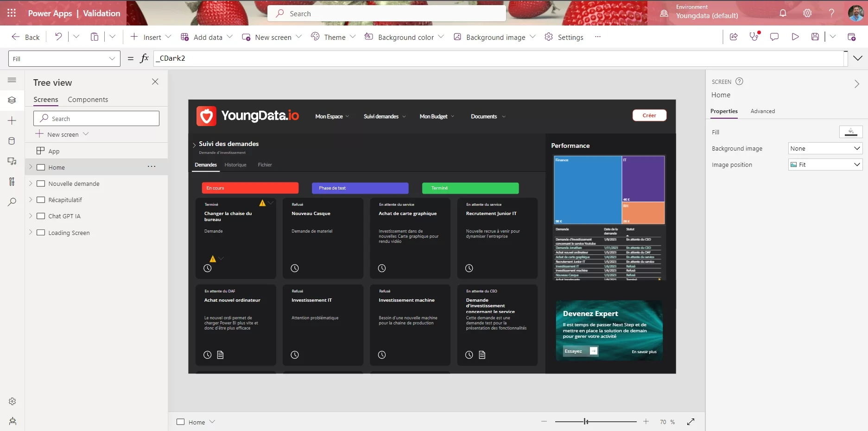Screen dimensions: 868x431
Task: Expand the Home screen tree node
Action: [x=31, y=166]
